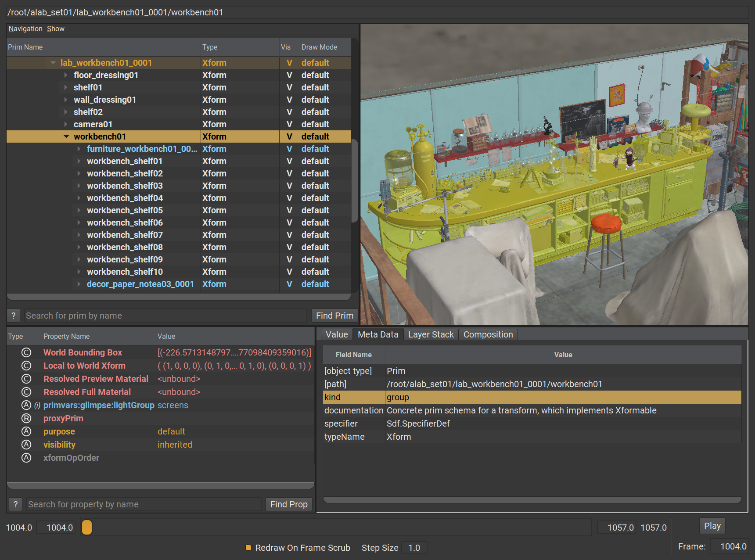Screen dimensions: 755x560
Task: Open prim search help question-mark button
Action: (x=14, y=316)
